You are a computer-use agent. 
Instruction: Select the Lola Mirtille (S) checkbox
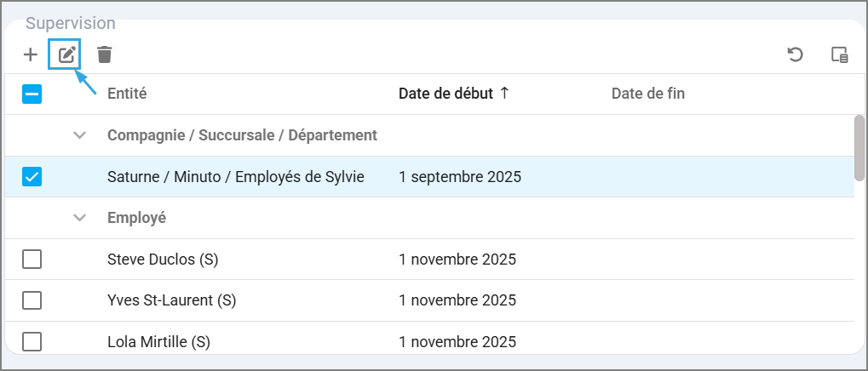click(x=32, y=342)
